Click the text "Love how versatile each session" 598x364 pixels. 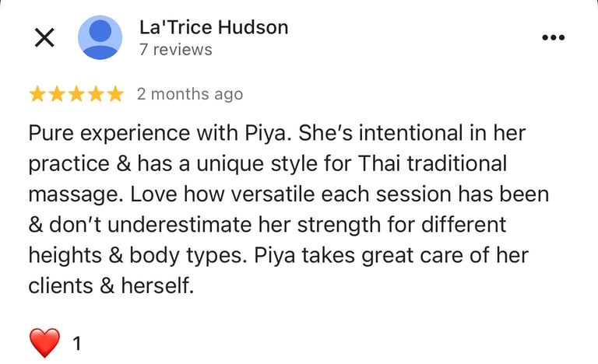coord(291,194)
